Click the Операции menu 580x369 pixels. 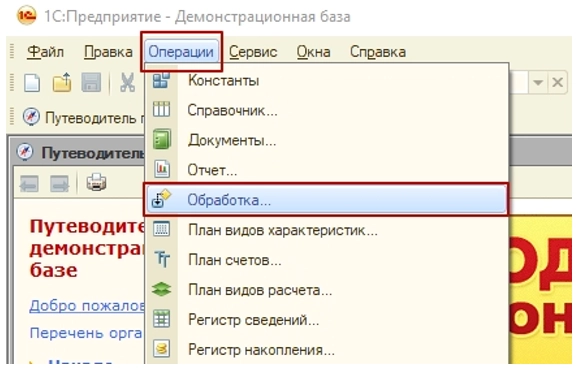click(181, 52)
